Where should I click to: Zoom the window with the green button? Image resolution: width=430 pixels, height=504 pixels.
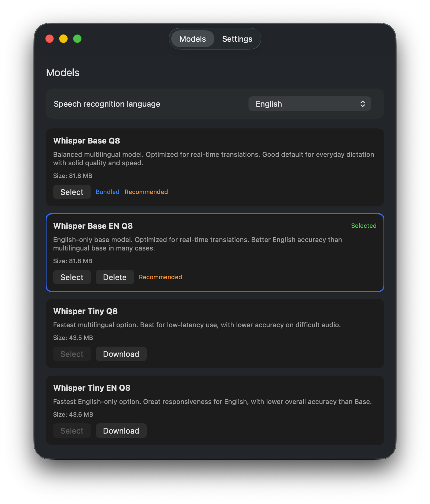(77, 39)
